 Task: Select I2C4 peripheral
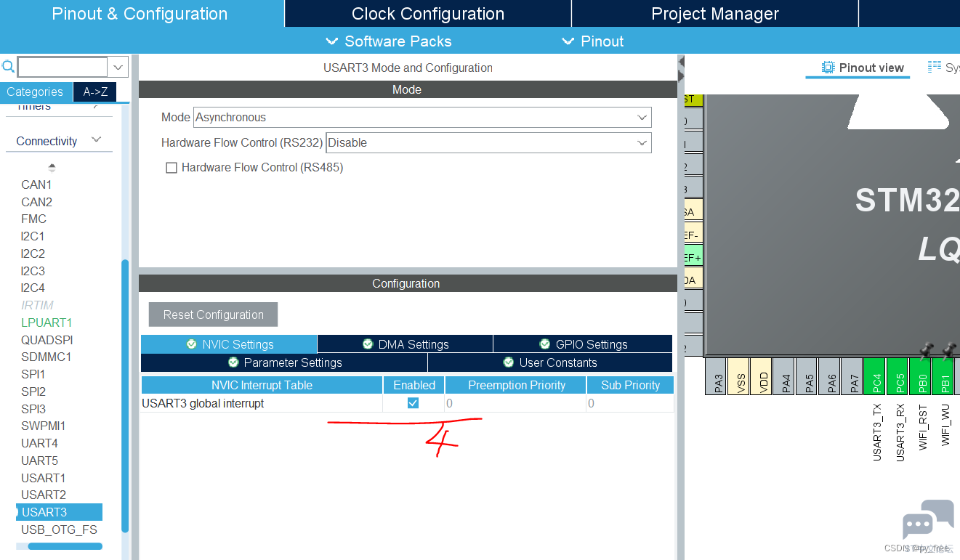coord(33,288)
